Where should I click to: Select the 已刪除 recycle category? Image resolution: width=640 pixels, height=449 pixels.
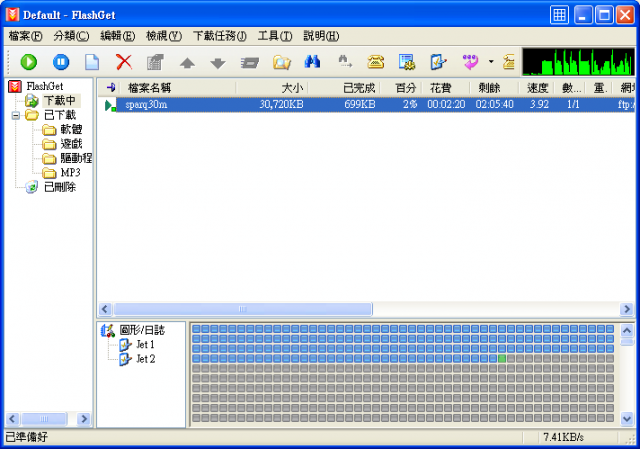pyautogui.click(x=60, y=187)
